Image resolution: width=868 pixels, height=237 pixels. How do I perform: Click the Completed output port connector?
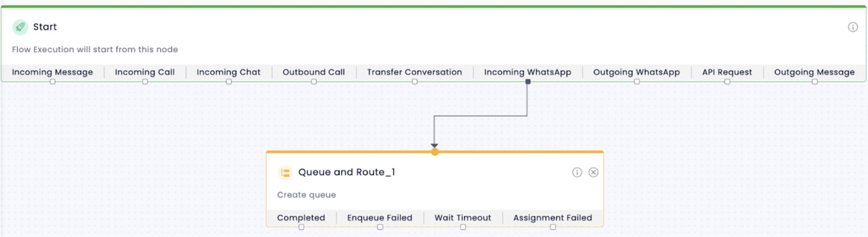pyautogui.click(x=301, y=227)
